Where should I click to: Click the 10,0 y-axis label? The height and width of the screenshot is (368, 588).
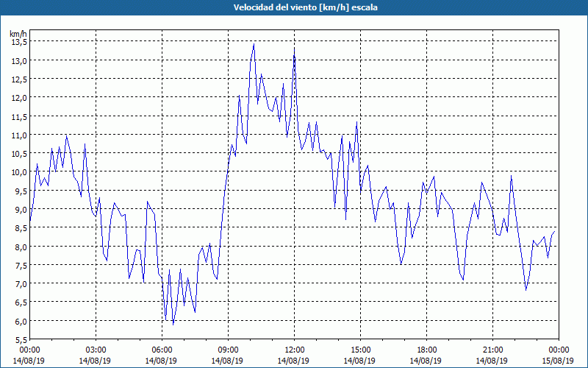[19, 172]
